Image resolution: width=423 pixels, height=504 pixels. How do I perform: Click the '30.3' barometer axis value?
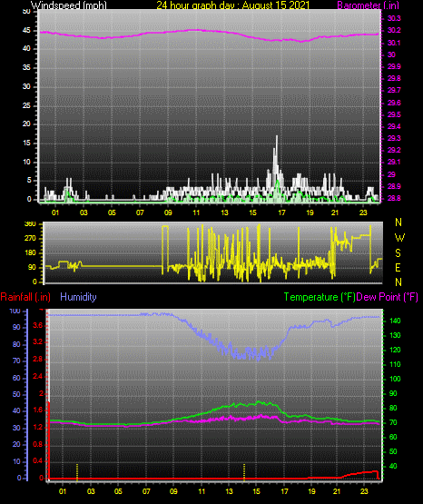pyautogui.click(x=394, y=18)
